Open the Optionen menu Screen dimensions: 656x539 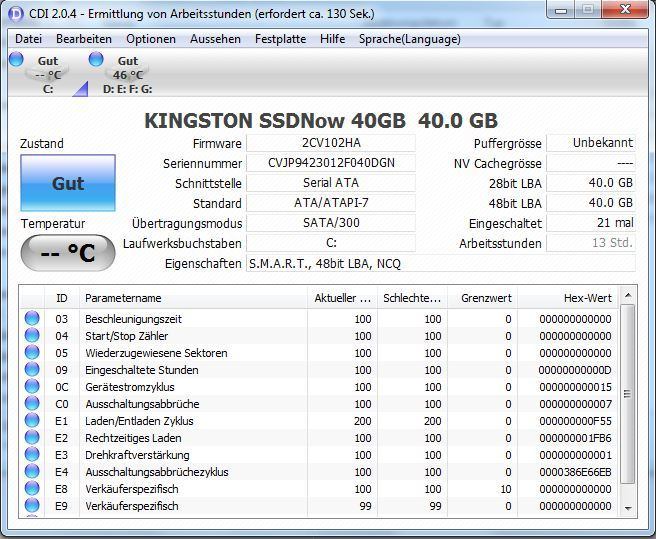point(151,39)
